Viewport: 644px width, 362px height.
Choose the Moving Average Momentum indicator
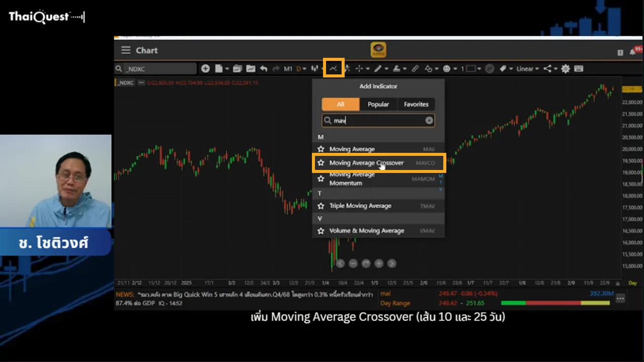point(352,178)
